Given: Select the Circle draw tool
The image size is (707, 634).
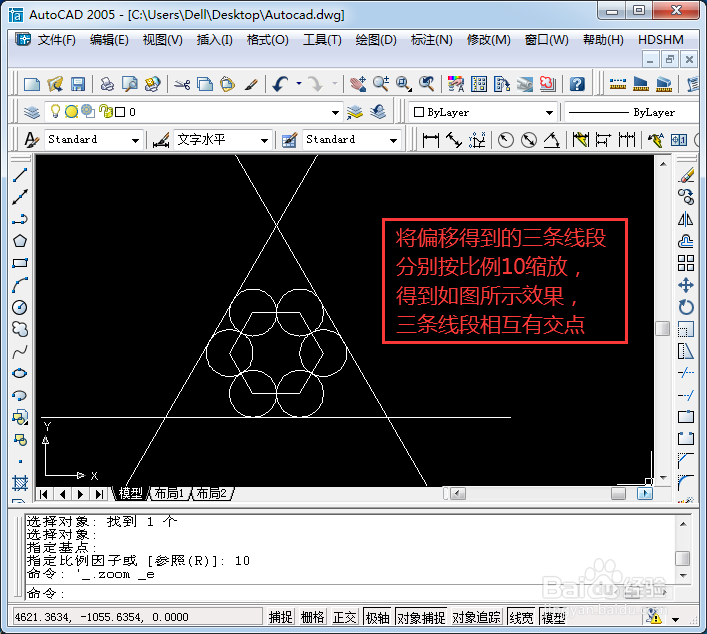Looking at the screenshot, I should (x=20, y=308).
